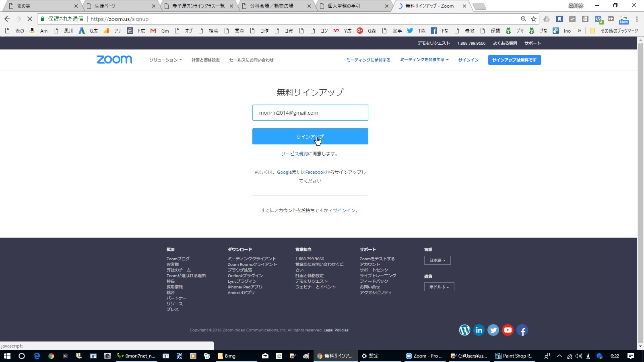The width and height of the screenshot is (644, 362).
Task: Expand the ソリューション menu
Action: (165, 60)
